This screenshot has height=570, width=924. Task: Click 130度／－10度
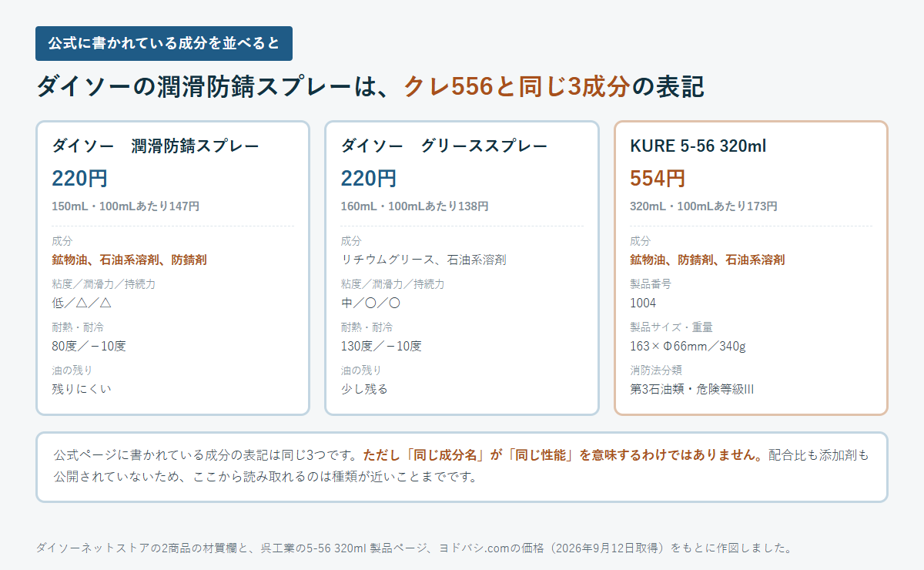pyautogui.click(x=381, y=346)
